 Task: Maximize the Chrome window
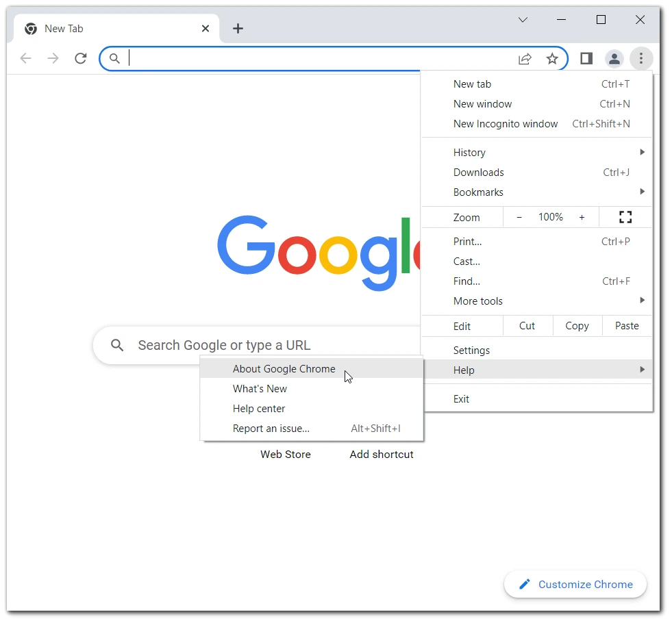point(601,20)
